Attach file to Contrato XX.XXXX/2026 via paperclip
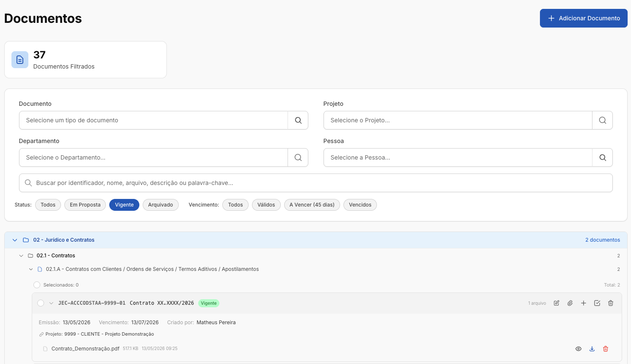This screenshot has width=631, height=364. pyautogui.click(x=570, y=303)
